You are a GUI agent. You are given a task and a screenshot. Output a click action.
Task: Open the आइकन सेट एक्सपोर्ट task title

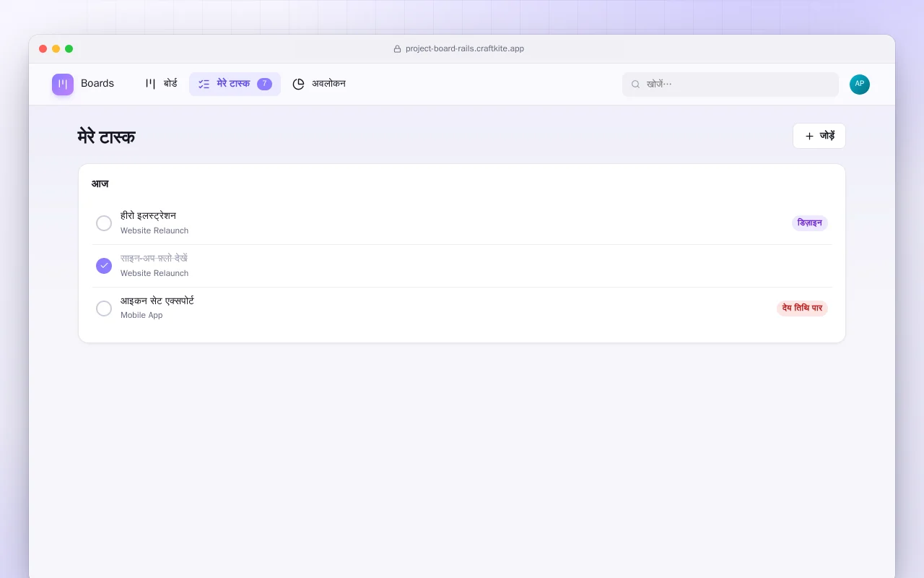157,301
